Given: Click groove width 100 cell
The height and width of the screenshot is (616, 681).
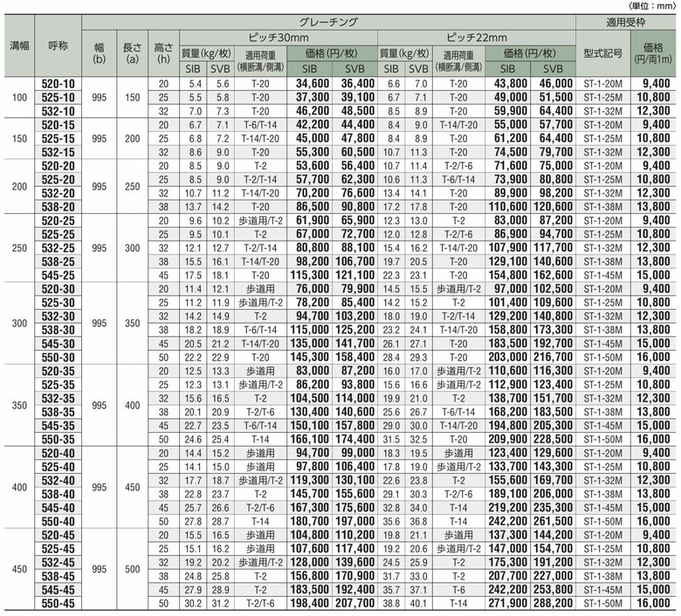Looking at the screenshot, I should pyautogui.click(x=19, y=98).
